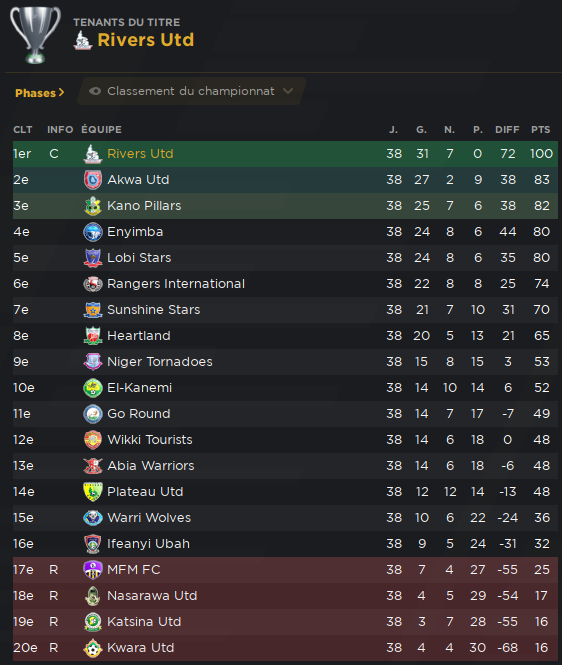Click the silver trophy icon
Image resolution: width=562 pixels, height=665 pixels.
[x=35, y=35]
